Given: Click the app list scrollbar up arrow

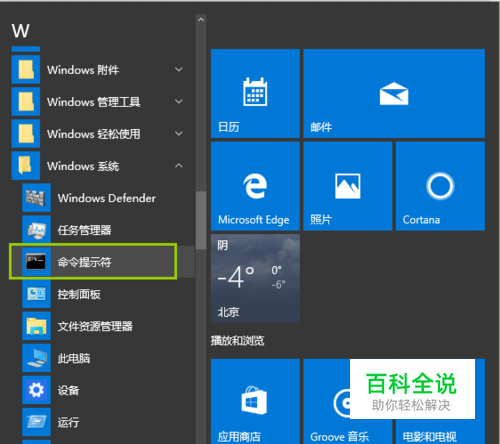Looking at the screenshot, I should point(201,20).
